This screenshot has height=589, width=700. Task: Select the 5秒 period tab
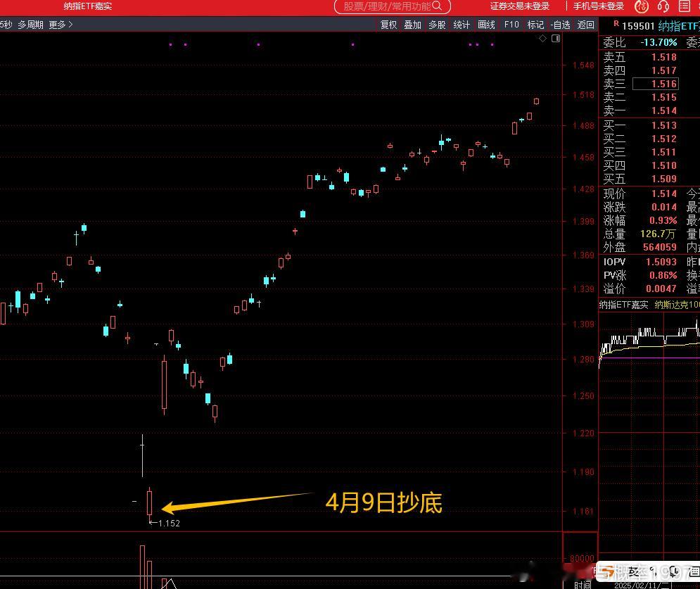point(6,25)
